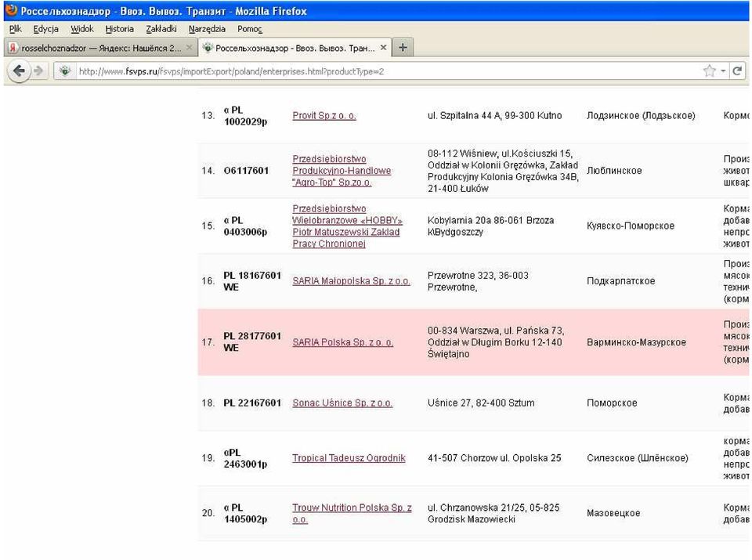Open the Pomoc menu
Image resolution: width=752 pixels, height=560 pixels.
250,29
